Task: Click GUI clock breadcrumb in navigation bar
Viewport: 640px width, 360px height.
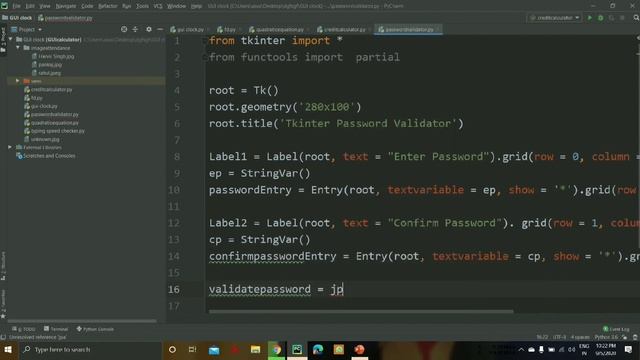Action: (17, 18)
